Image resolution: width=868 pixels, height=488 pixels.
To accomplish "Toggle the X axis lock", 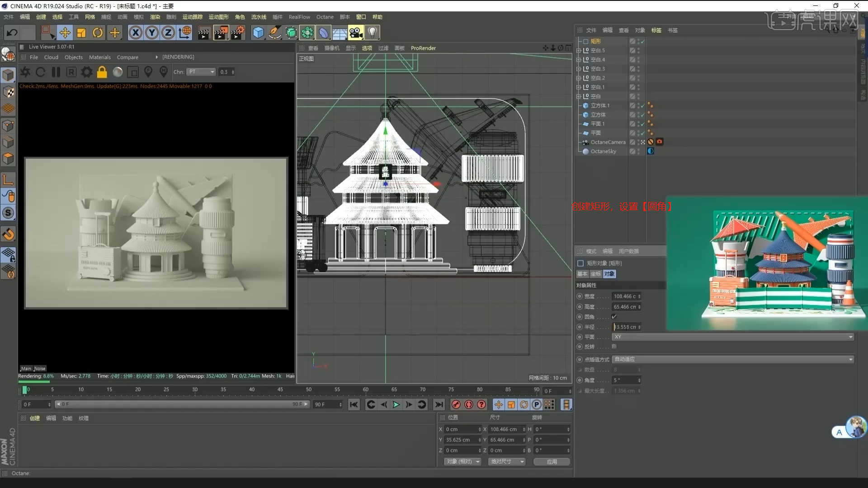I will pyautogui.click(x=135, y=33).
